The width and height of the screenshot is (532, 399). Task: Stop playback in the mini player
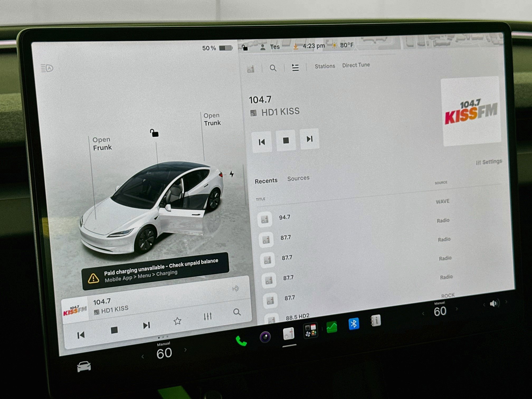coord(114,330)
